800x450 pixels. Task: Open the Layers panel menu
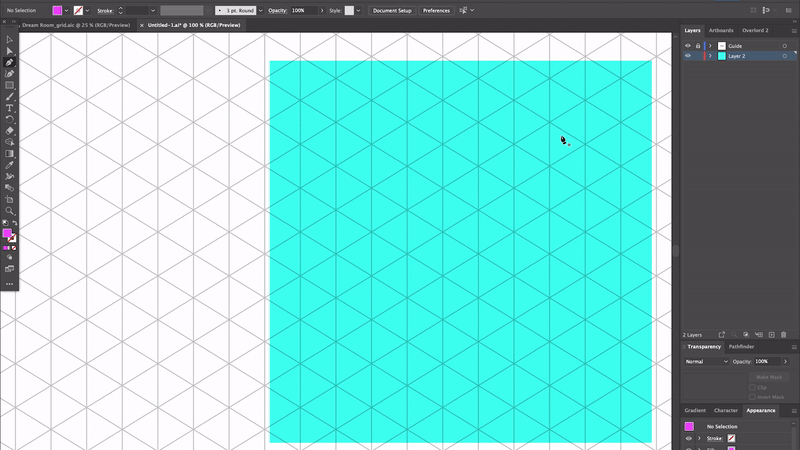794,31
